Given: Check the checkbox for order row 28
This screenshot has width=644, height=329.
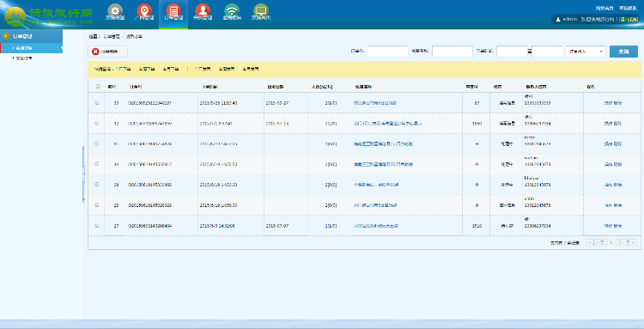Looking at the screenshot, I should [96, 205].
